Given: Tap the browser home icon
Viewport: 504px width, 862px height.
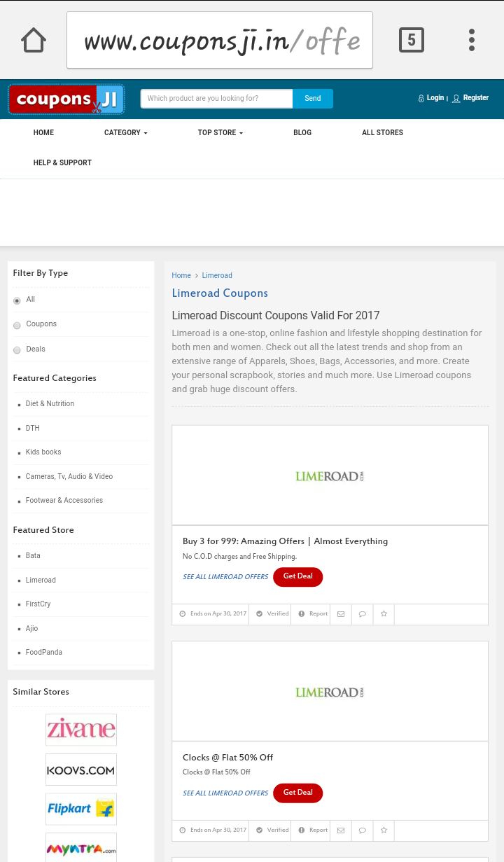Looking at the screenshot, I should pyautogui.click(x=34, y=40).
